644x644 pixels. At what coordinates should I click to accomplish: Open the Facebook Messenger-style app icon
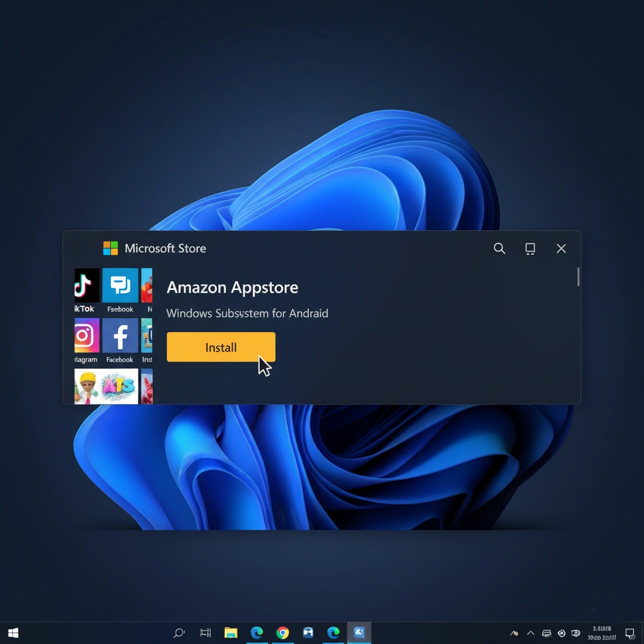[x=120, y=286]
